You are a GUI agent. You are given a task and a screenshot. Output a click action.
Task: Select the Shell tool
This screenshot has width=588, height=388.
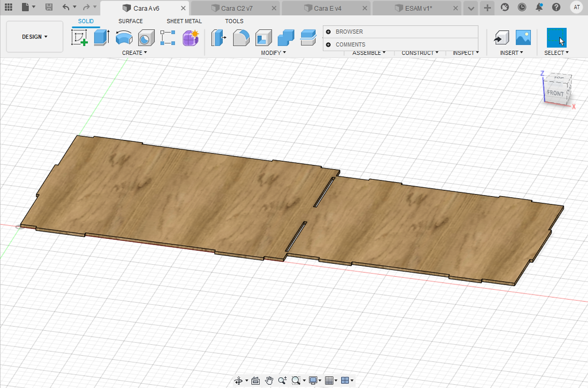(x=264, y=38)
